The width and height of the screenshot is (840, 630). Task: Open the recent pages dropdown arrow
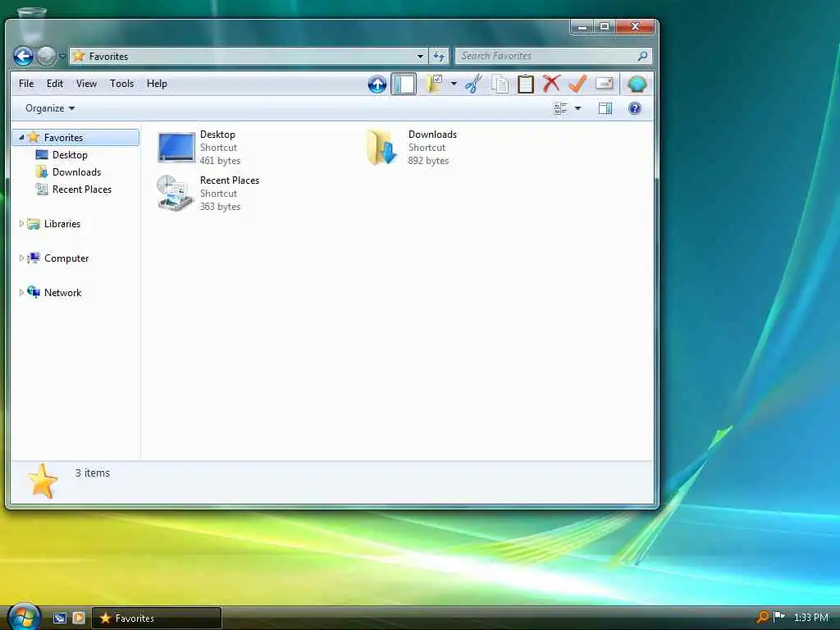coord(62,57)
